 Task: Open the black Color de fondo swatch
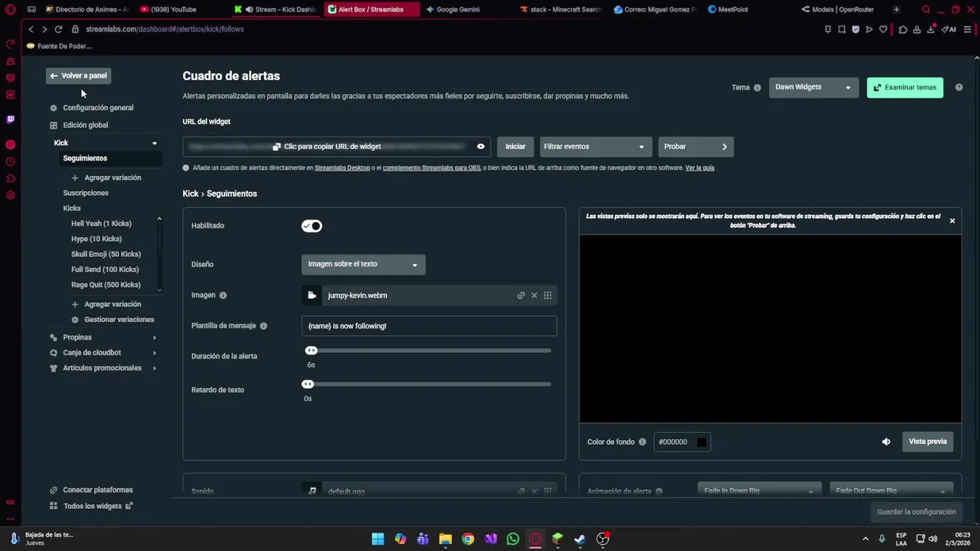[701, 442]
